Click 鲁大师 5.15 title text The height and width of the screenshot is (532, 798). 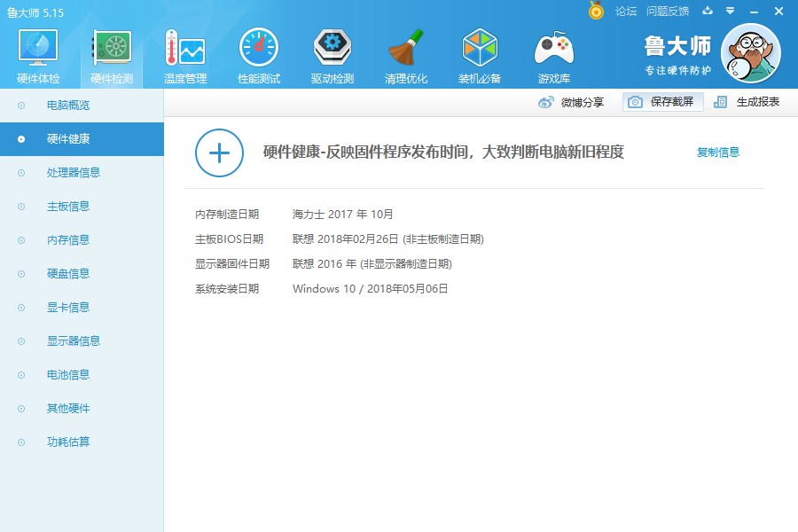(35, 12)
